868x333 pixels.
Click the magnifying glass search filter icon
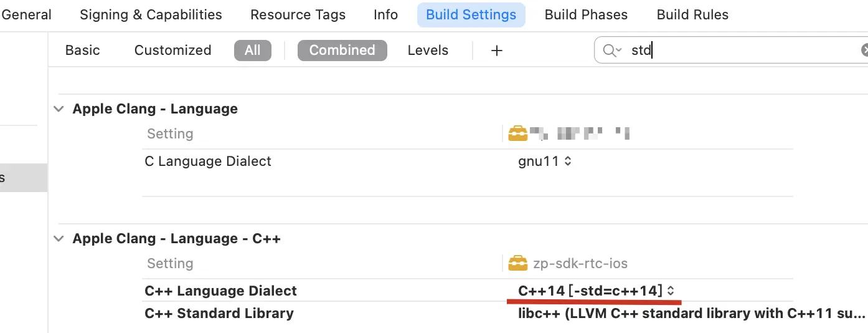pos(612,51)
